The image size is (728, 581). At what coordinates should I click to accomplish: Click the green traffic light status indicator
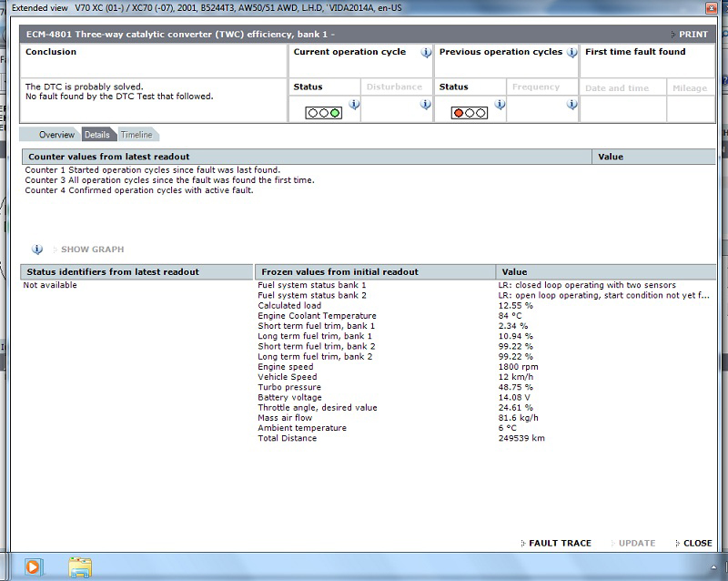323,113
